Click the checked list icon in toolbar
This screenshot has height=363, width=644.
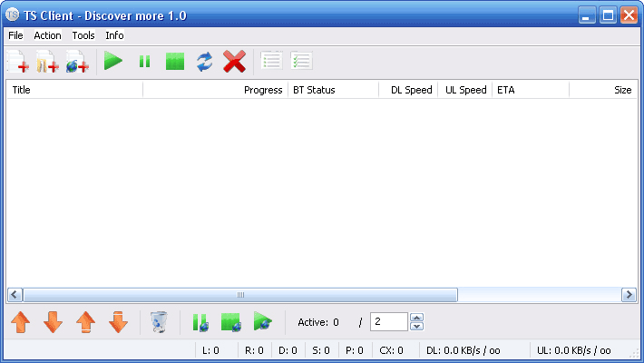(301, 61)
